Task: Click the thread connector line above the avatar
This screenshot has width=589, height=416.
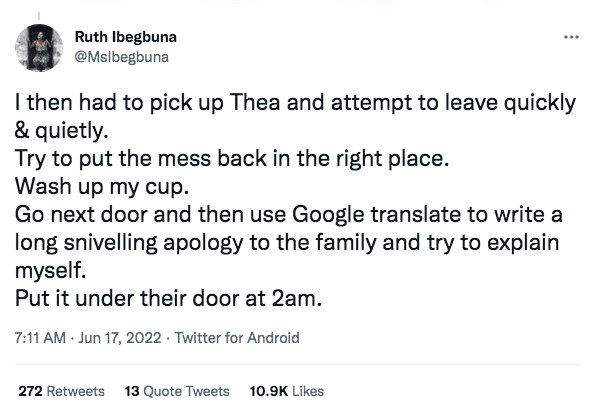Action: 39,17
